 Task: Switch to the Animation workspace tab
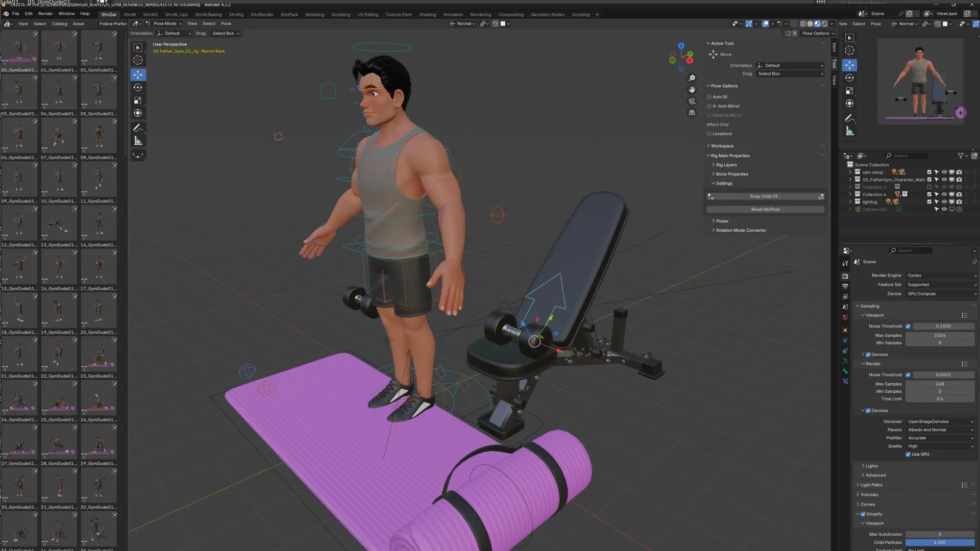pos(453,14)
